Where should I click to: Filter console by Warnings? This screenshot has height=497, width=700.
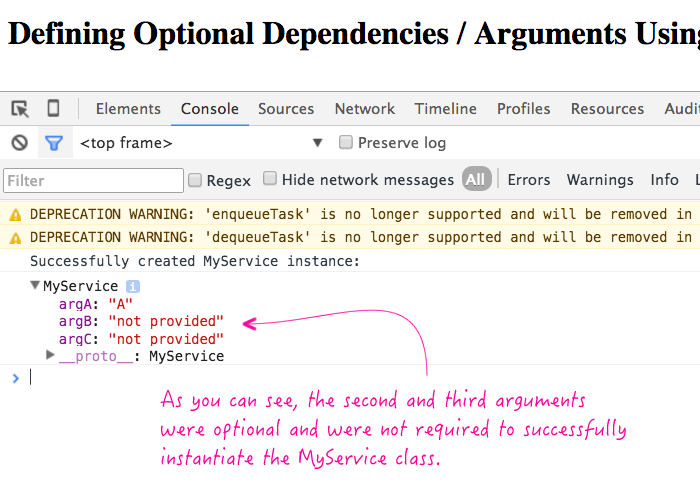[600, 180]
